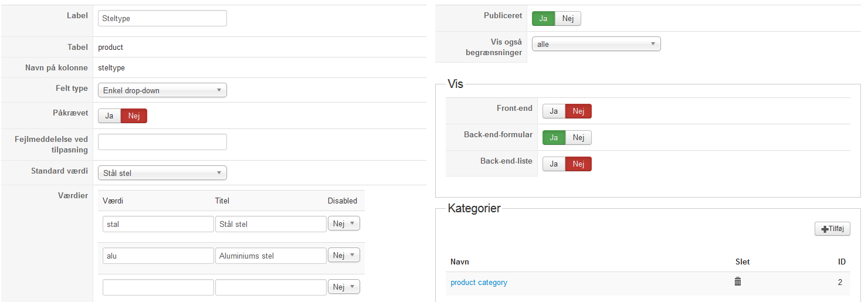The height and width of the screenshot is (302, 868).
Task: Enable Front-end visibility with Ja
Action: 554,111
